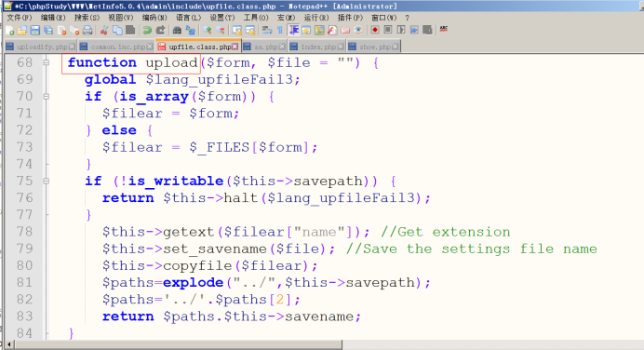The width and height of the screenshot is (644, 350).
Task: Close the aa.php tab
Action: coord(282,47)
